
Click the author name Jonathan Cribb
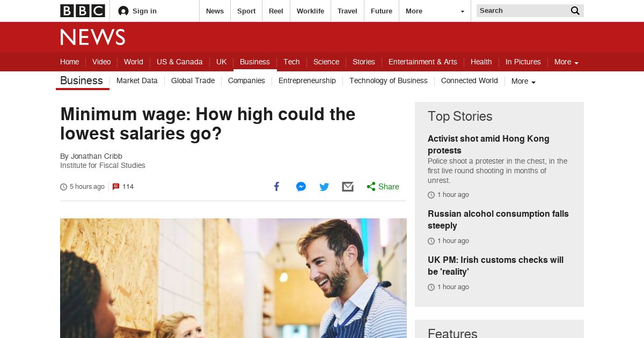coord(97,156)
